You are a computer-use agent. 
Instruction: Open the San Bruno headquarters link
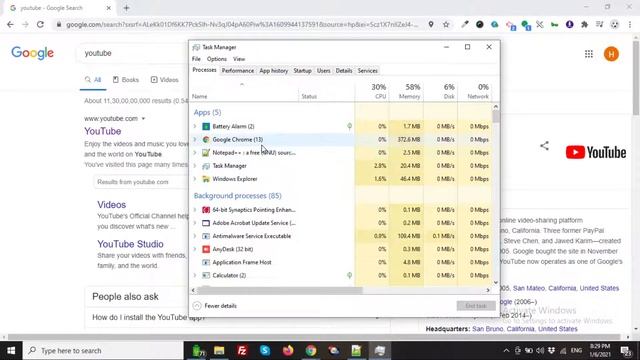[x=525, y=329]
